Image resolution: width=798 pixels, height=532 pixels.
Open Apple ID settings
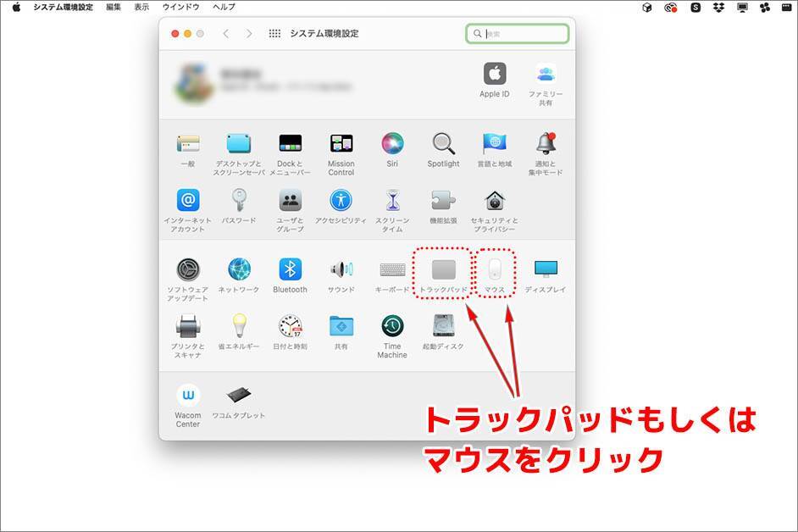coord(495,75)
